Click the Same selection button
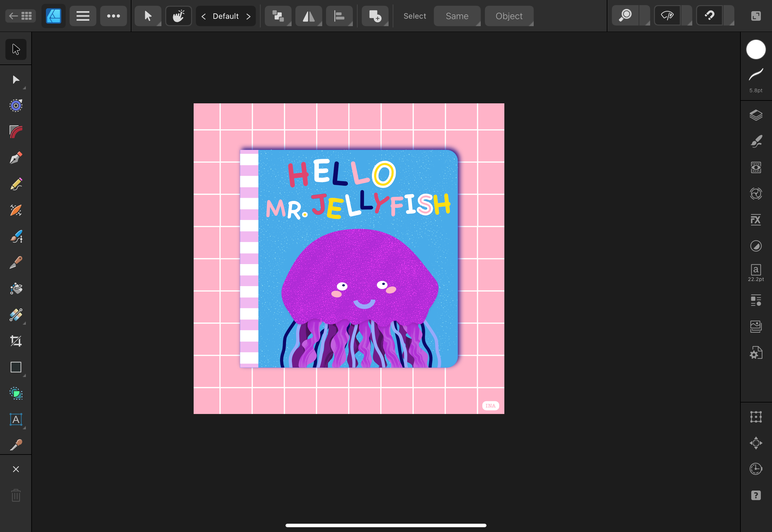The width and height of the screenshot is (772, 532). [x=457, y=16]
